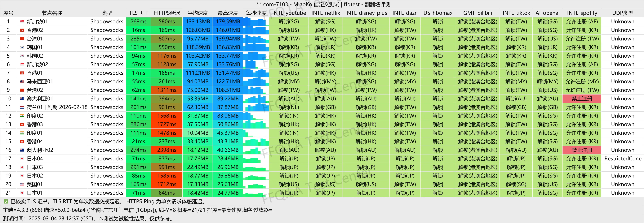The width and height of the screenshot is (644, 223).
Task: Click the node name 荷兰01 | 到期 2026-02-18
Action: tap(57, 107)
